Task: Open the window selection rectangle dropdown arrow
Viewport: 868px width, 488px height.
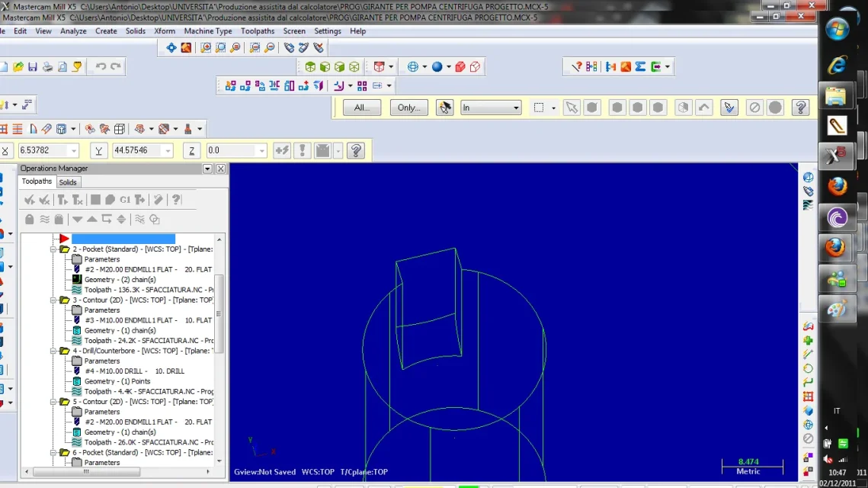Action: (x=553, y=108)
